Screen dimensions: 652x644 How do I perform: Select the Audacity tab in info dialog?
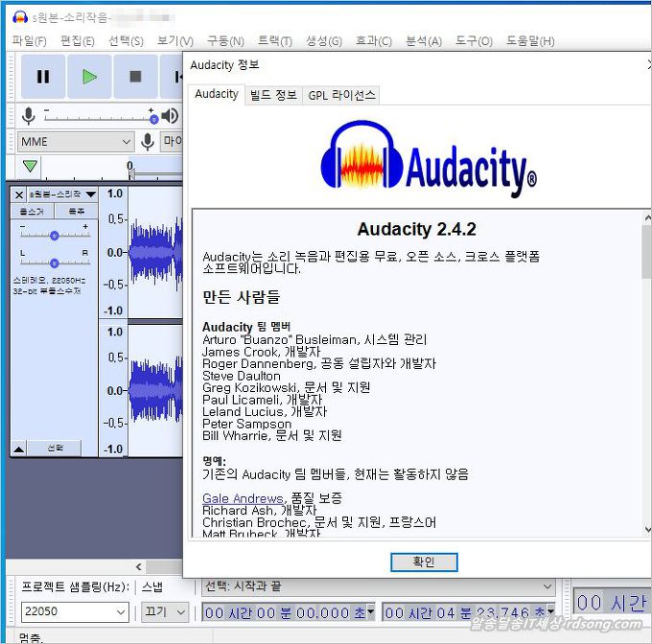point(217,94)
